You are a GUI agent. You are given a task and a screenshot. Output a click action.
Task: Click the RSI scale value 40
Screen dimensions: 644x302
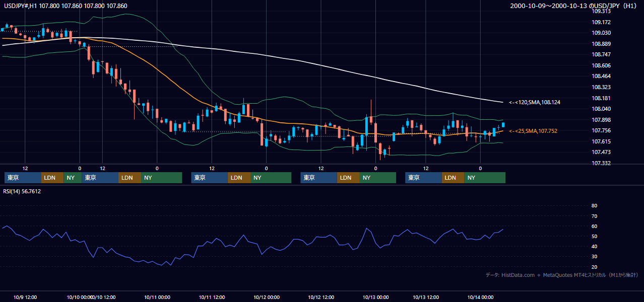point(594,246)
